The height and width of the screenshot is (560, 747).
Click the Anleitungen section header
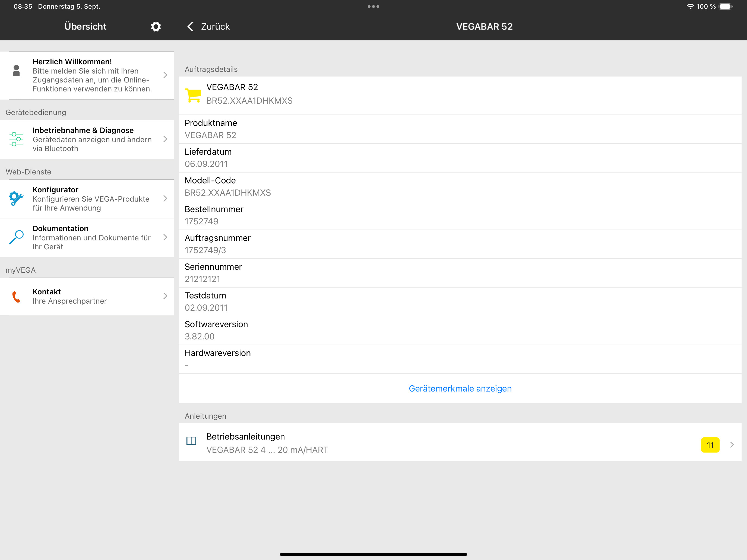pos(205,416)
